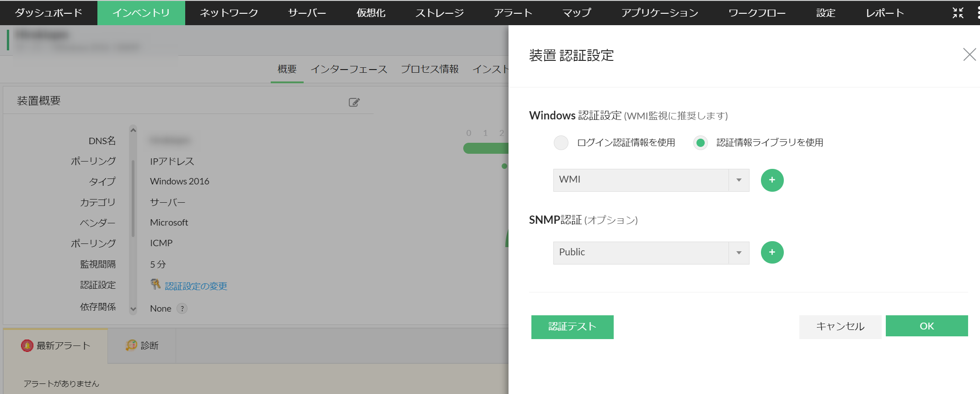Open the レポート menu
The height and width of the screenshot is (394, 980).
(885, 13)
